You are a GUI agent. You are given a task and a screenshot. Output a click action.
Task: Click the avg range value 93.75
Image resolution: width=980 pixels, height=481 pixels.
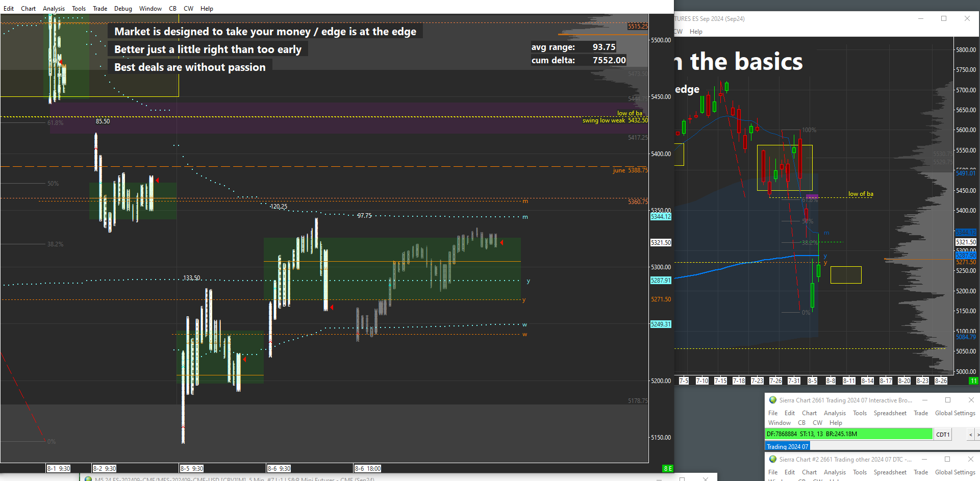pyautogui.click(x=604, y=47)
